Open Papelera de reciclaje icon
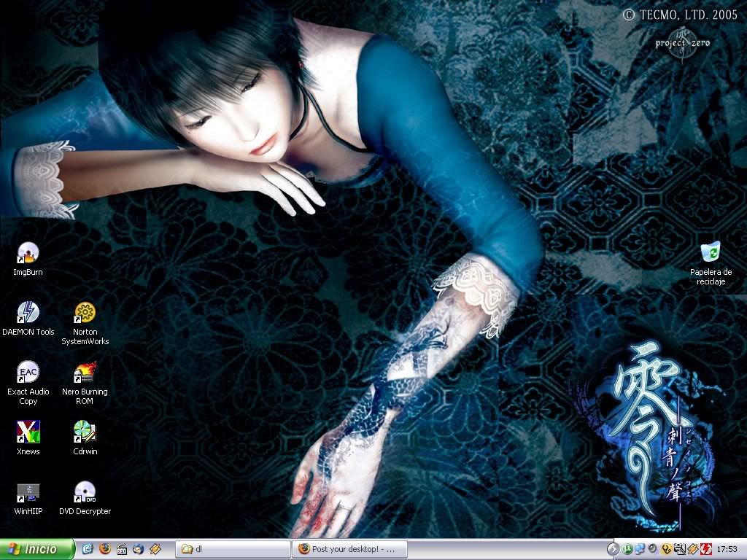Screen dimensions: 747x560 [711, 263]
